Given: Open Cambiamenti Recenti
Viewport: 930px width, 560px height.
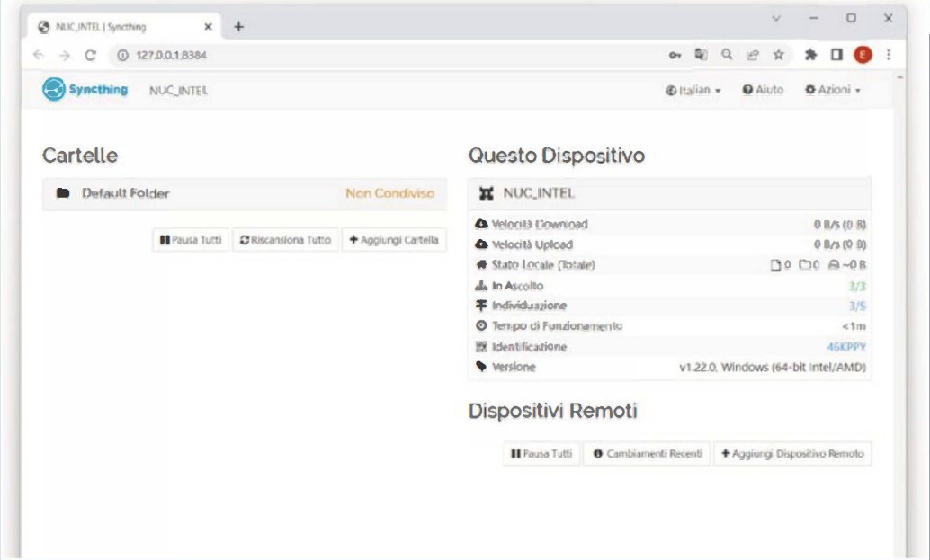Looking at the screenshot, I should coord(647,453).
